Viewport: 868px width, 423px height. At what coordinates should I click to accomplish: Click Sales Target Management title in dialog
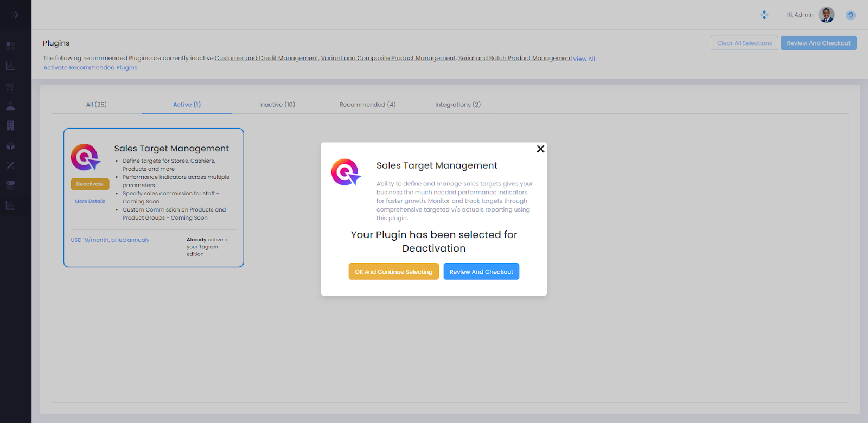click(x=437, y=165)
